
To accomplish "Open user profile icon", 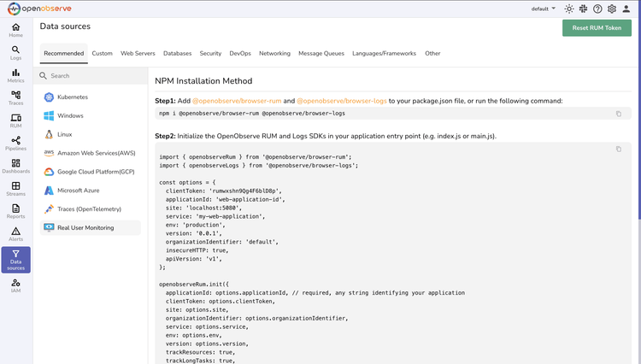I will 626,9.
